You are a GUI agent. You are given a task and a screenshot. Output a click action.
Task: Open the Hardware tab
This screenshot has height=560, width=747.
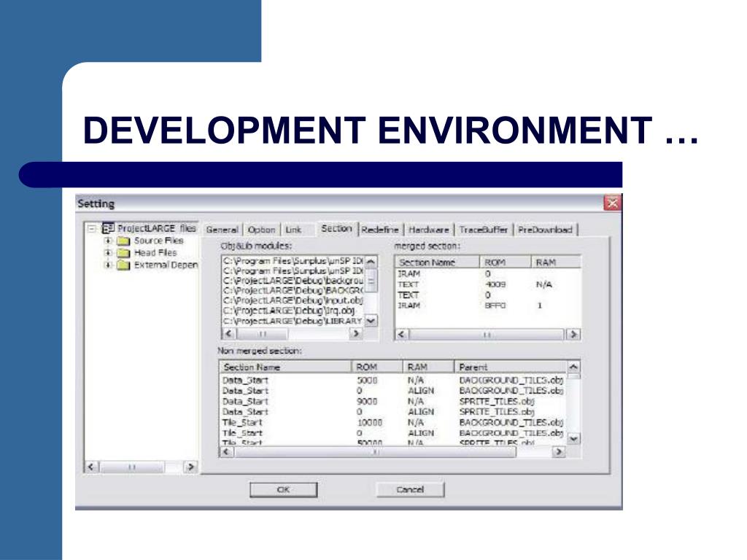[x=429, y=230]
